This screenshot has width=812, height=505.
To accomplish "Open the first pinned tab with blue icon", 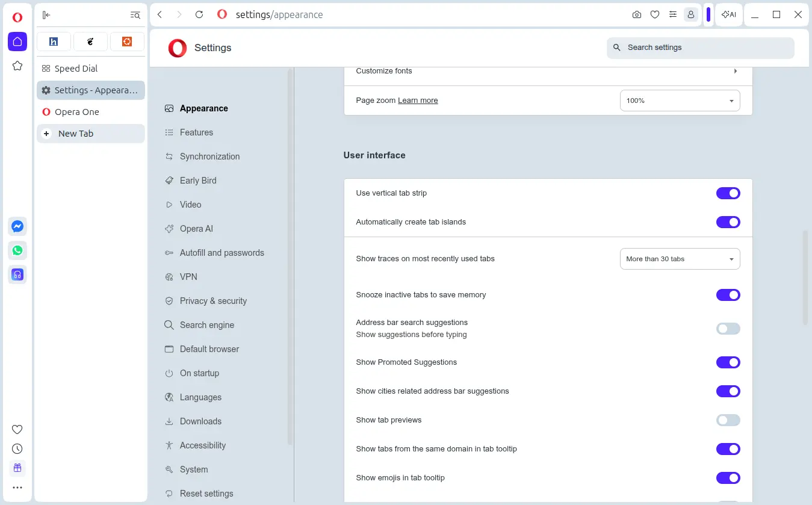I will pyautogui.click(x=54, y=42).
